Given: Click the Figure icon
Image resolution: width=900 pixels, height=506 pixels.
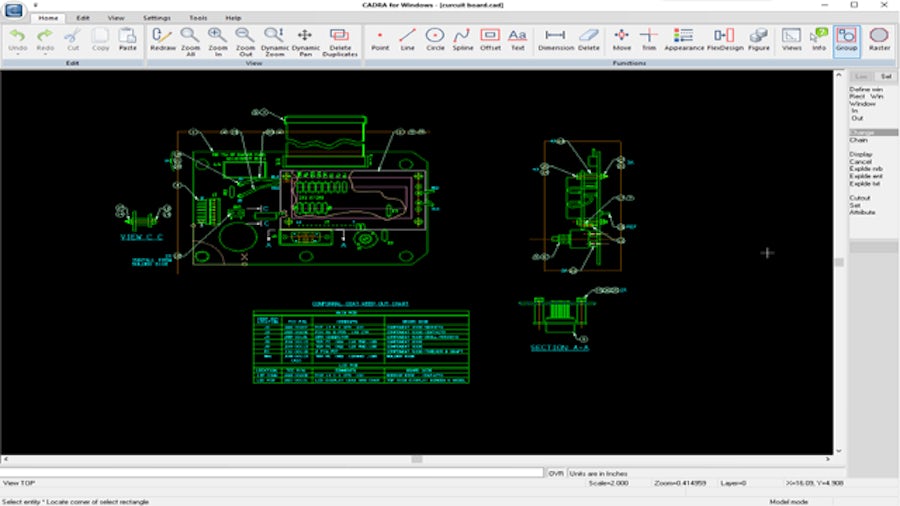Looking at the screenshot, I should [x=759, y=36].
